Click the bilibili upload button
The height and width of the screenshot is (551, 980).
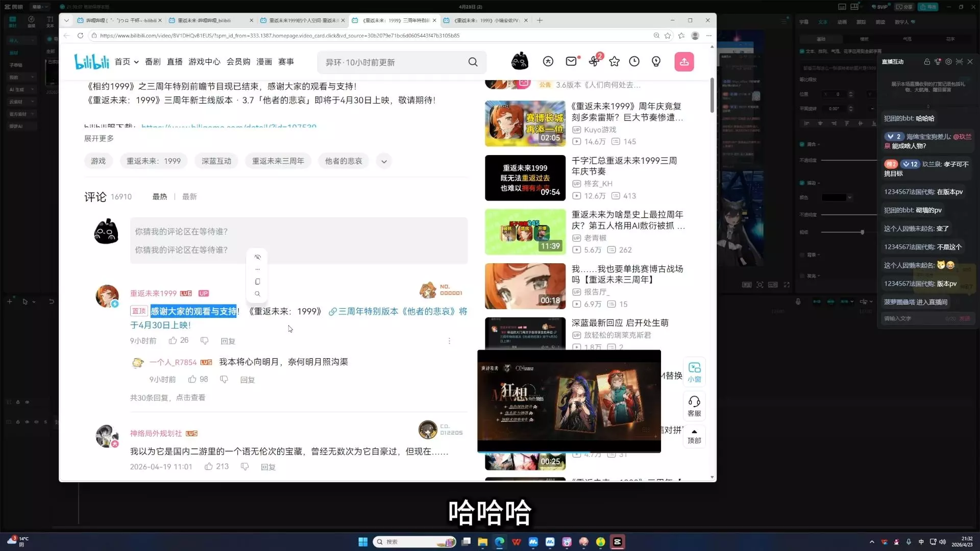pyautogui.click(x=684, y=62)
